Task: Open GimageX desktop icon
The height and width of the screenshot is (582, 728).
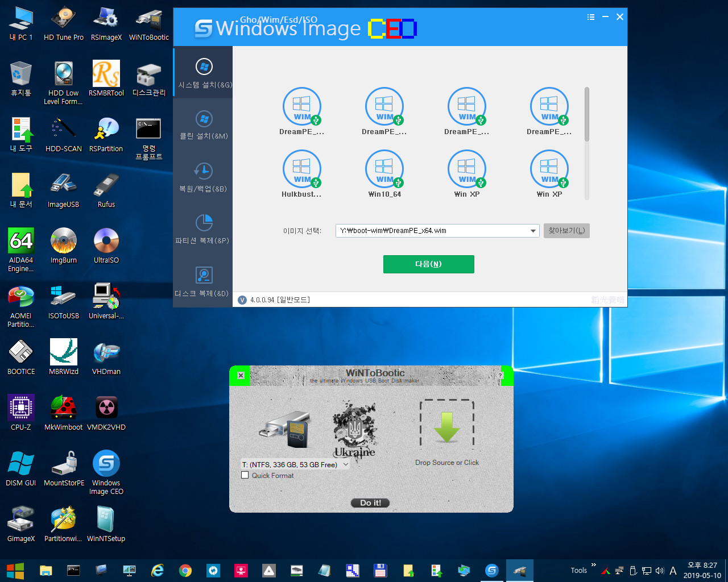Action: [21, 525]
